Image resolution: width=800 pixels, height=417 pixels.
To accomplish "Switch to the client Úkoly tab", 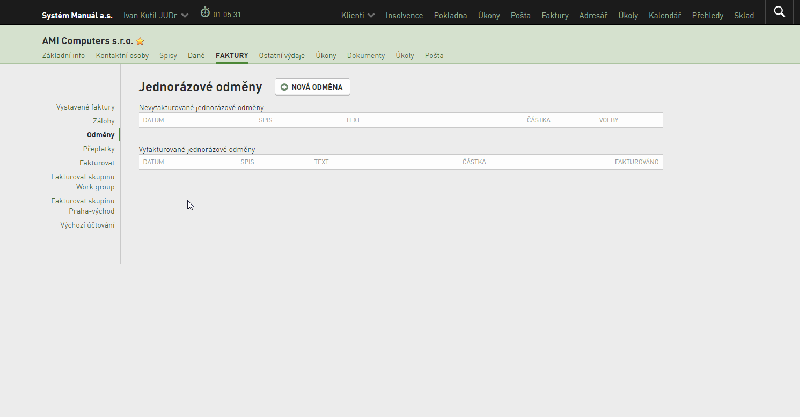I will tap(405, 55).
